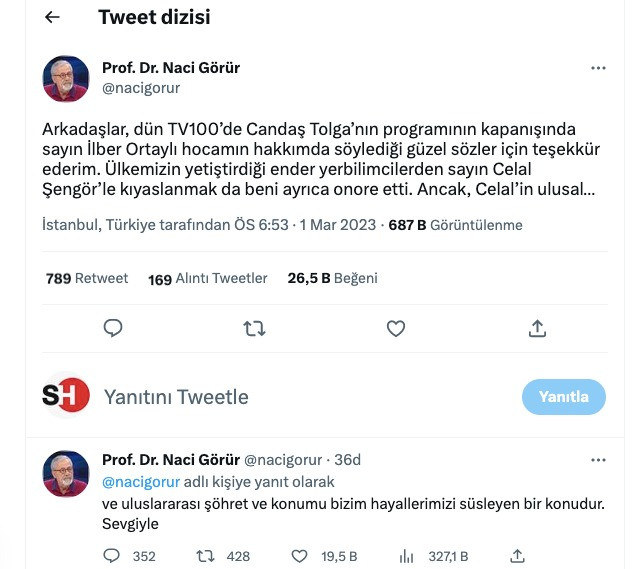Click the SH account avatar
638x569 pixels.
pyautogui.click(x=66, y=395)
